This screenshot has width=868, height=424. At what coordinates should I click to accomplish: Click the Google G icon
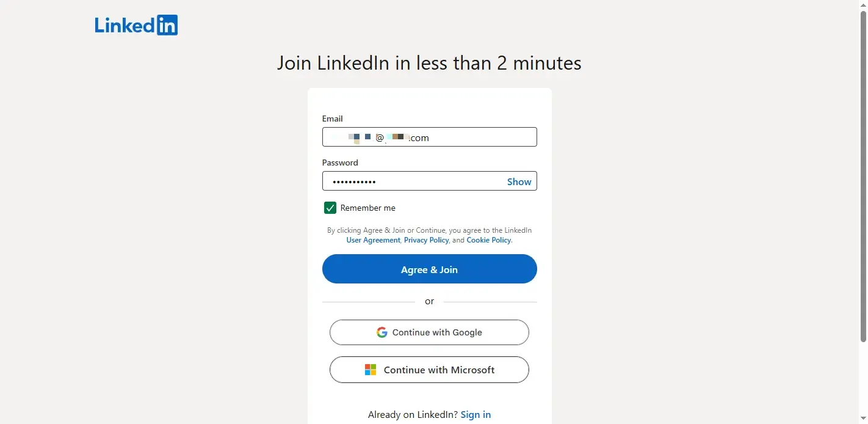pyautogui.click(x=382, y=332)
